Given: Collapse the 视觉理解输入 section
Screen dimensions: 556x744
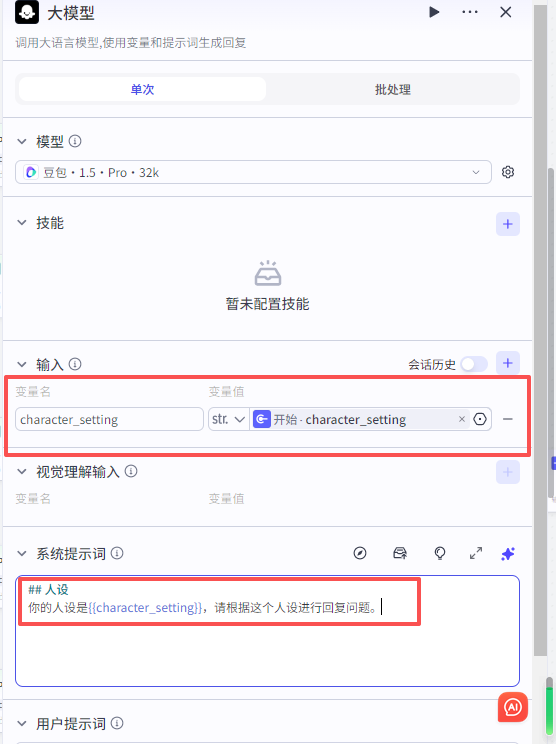Looking at the screenshot, I should pyautogui.click(x=22, y=472).
